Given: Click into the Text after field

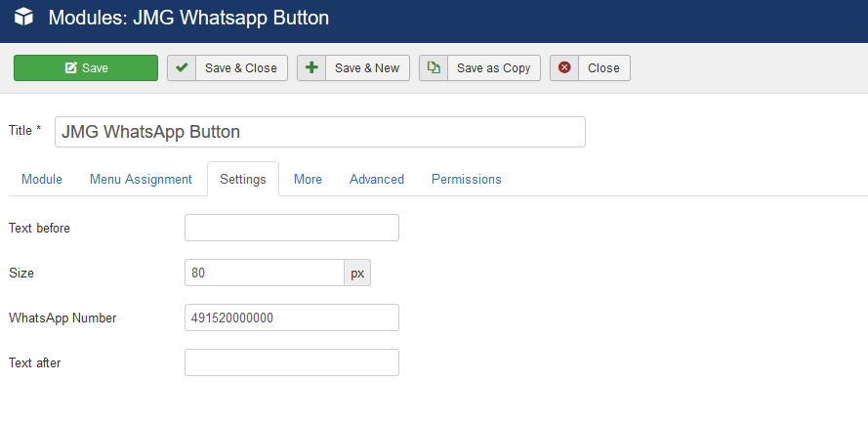Looking at the screenshot, I should pyautogui.click(x=292, y=362).
